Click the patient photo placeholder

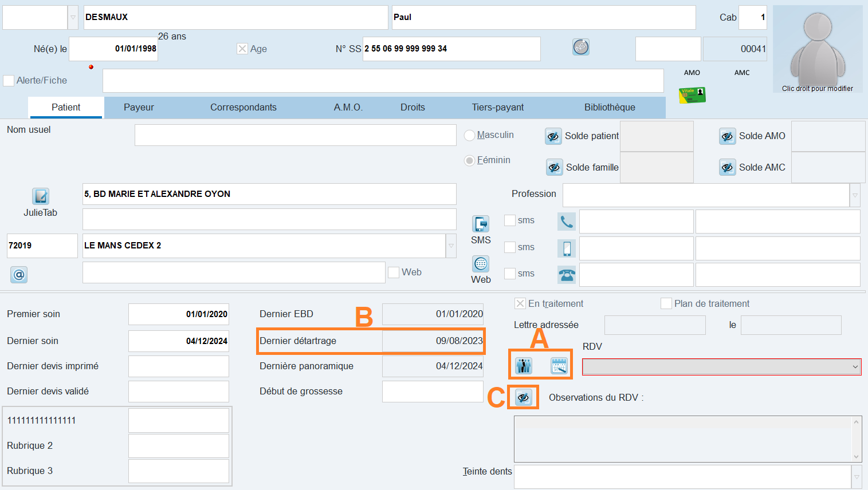pos(817,49)
